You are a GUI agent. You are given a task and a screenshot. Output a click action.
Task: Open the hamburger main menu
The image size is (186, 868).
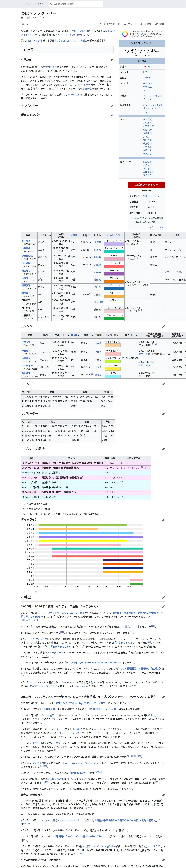tap(23, 4)
